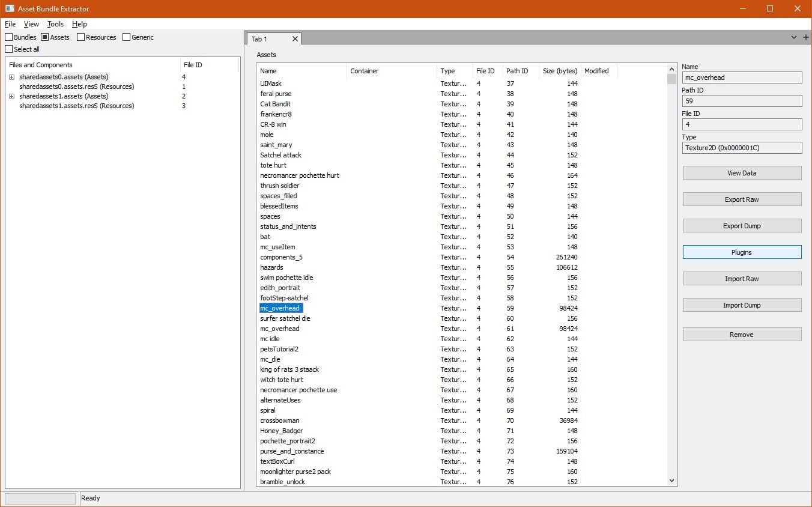
Task: Select the bramble_unlock asset
Action: click(283, 482)
